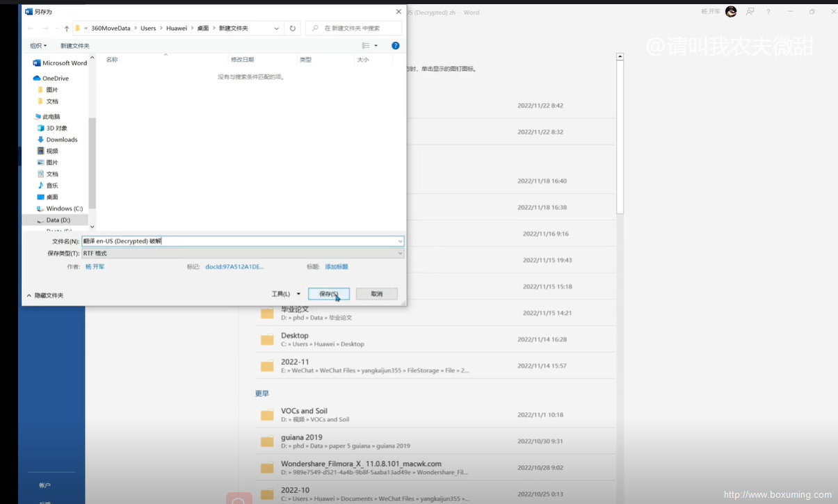
Task: Open 3D 对象 folder
Action: [53, 128]
